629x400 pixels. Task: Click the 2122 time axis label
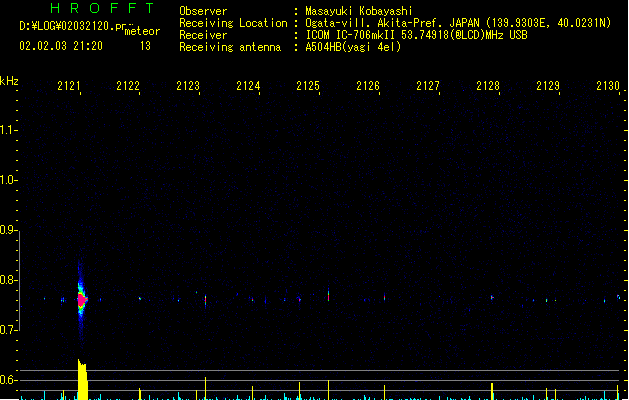[128, 86]
